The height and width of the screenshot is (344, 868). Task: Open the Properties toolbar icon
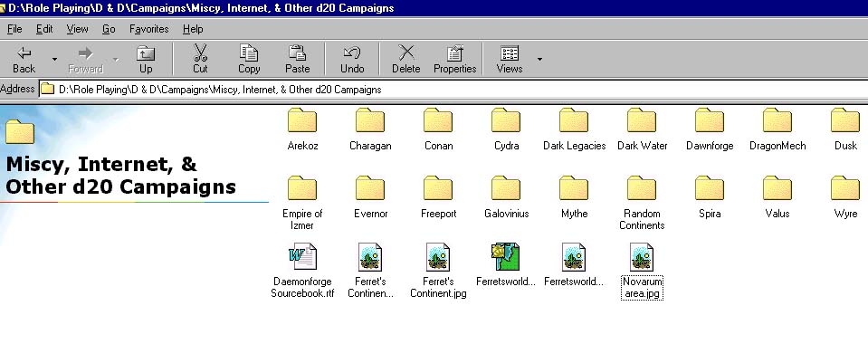tap(455, 53)
